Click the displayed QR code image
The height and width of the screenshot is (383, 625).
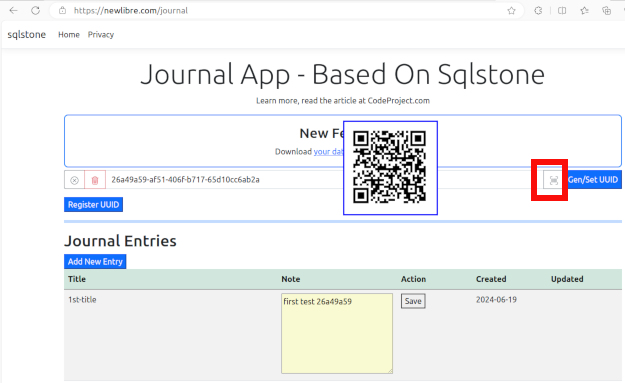point(390,168)
